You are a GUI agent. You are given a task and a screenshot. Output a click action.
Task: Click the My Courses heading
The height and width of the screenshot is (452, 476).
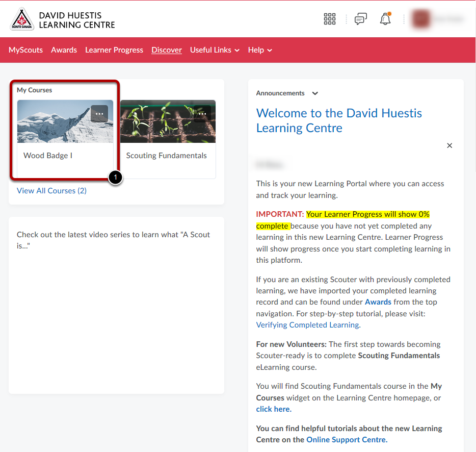coord(34,90)
